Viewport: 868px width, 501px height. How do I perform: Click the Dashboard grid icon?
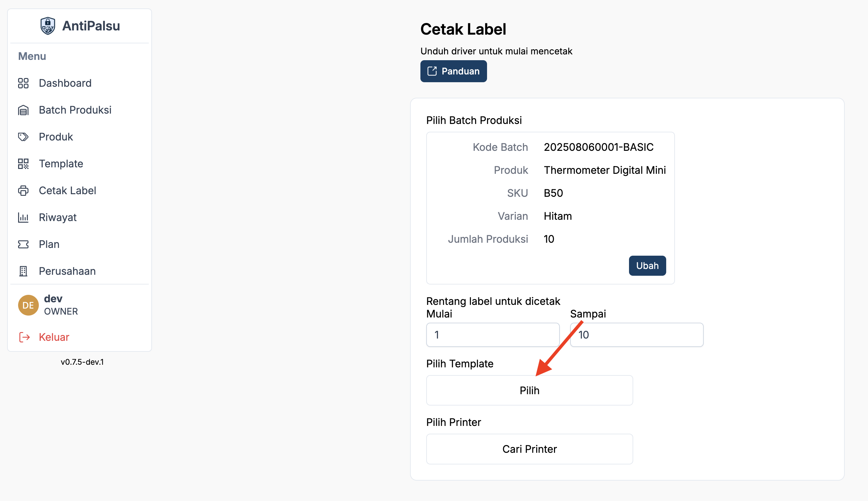pos(23,83)
